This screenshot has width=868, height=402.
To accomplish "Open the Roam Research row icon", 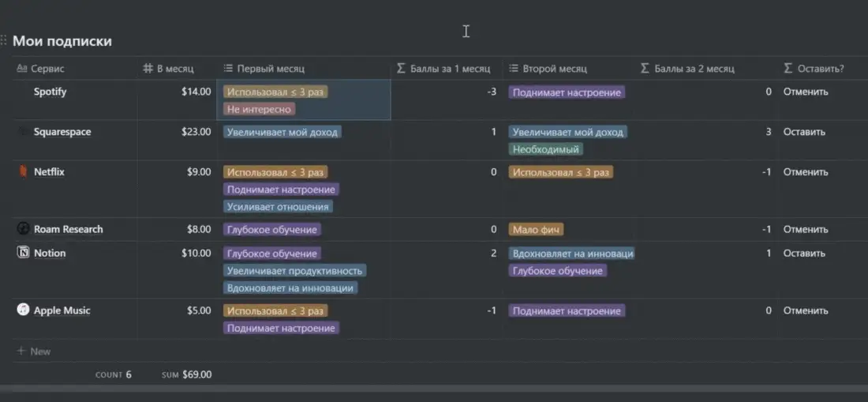I will tap(23, 229).
